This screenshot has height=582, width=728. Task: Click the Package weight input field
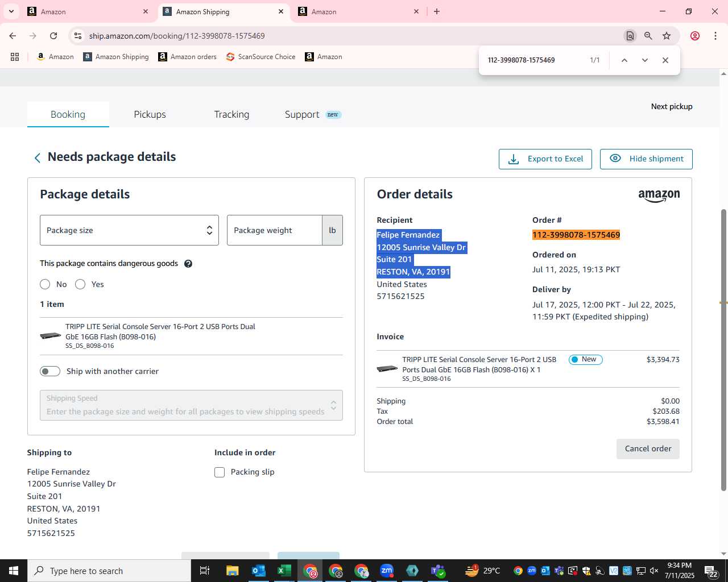pos(275,230)
